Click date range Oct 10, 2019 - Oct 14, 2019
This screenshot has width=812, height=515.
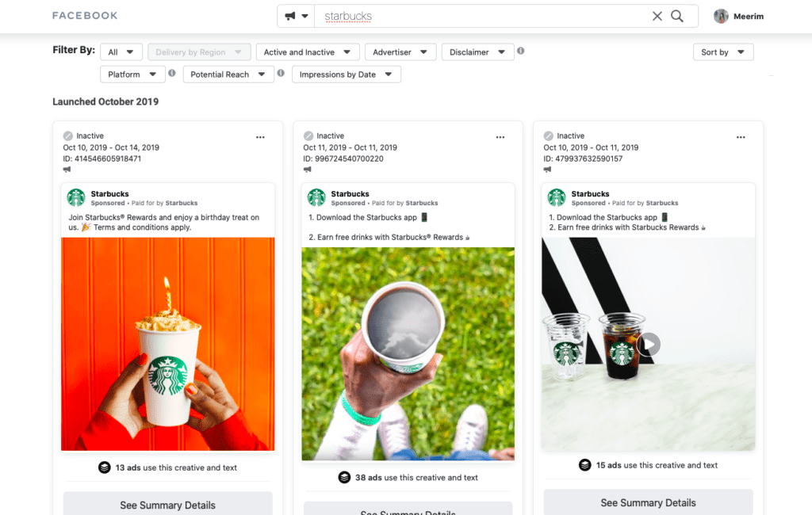pyautogui.click(x=111, y=147)
